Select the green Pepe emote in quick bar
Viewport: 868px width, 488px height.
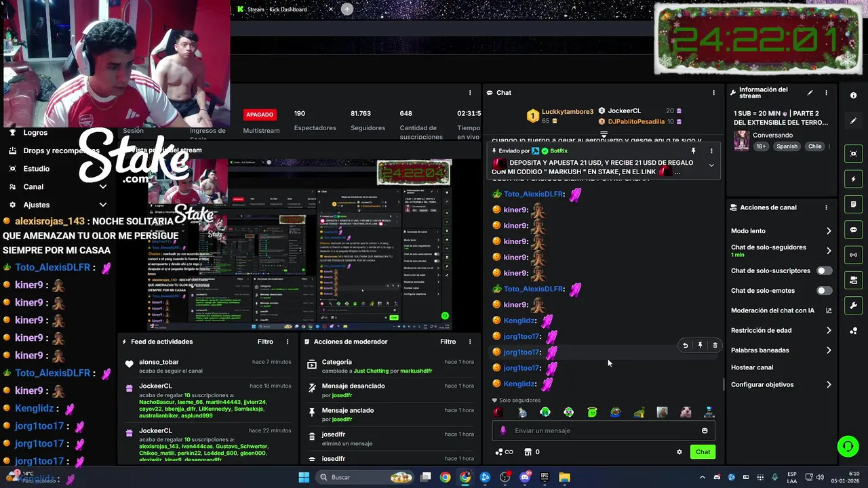click(615, 412)
